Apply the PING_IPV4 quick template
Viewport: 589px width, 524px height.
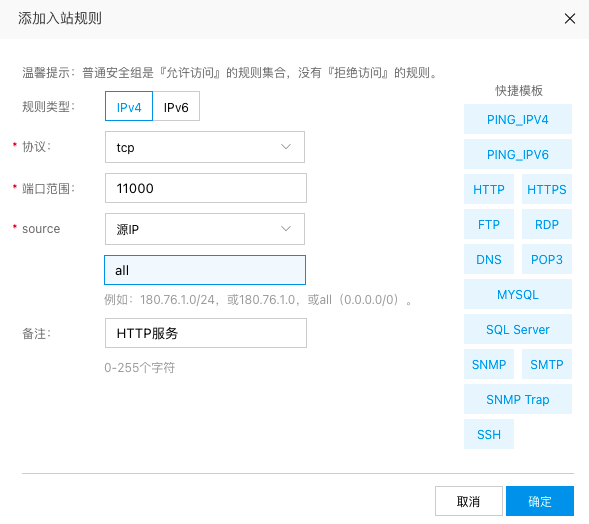[518, 119]
